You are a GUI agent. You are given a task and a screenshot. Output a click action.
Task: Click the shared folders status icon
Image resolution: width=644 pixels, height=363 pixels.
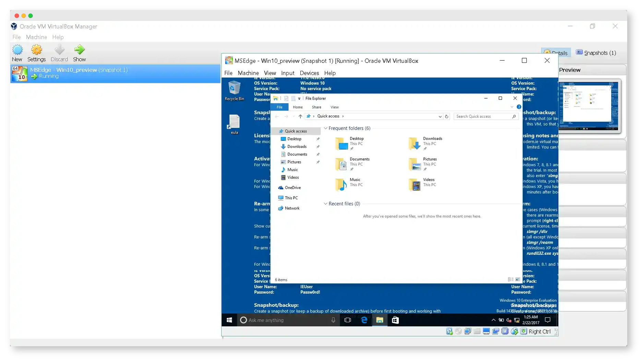click(477, 331)
